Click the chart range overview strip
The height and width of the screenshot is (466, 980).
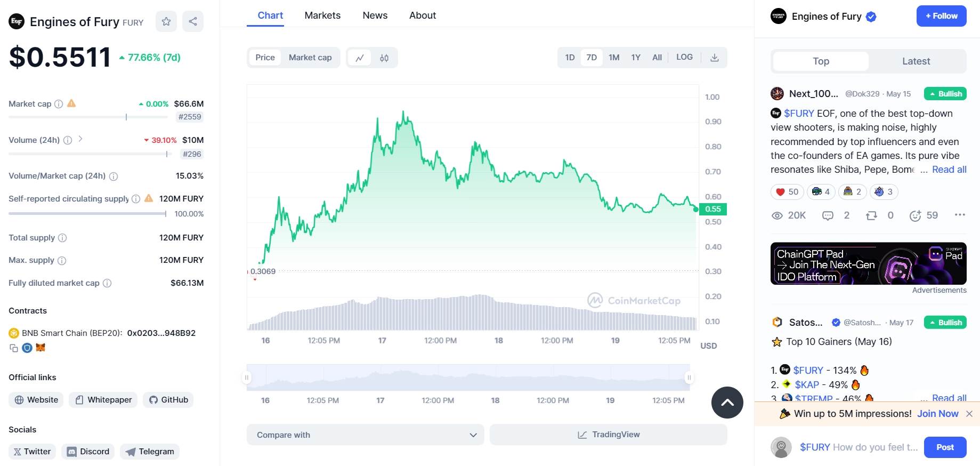[468, 377]
